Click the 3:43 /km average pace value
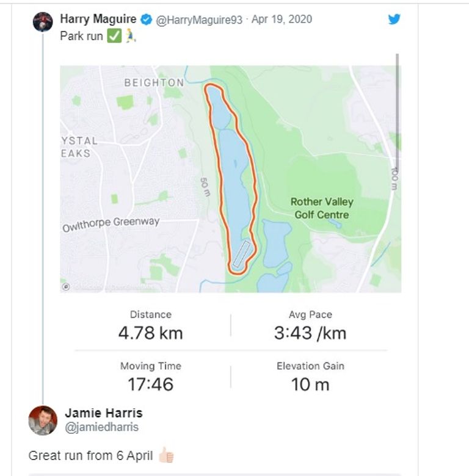Image resolution: width=469 pixels, height=476 pixels. coord(310,333)
